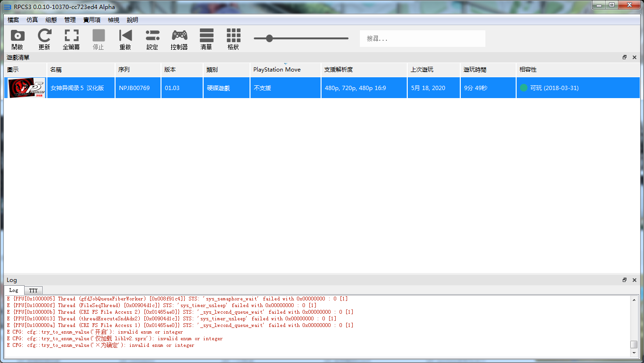The width and height of the screenshot is (644, 363).
Task: Sort by 序列 column header
Action: (138, 70)
